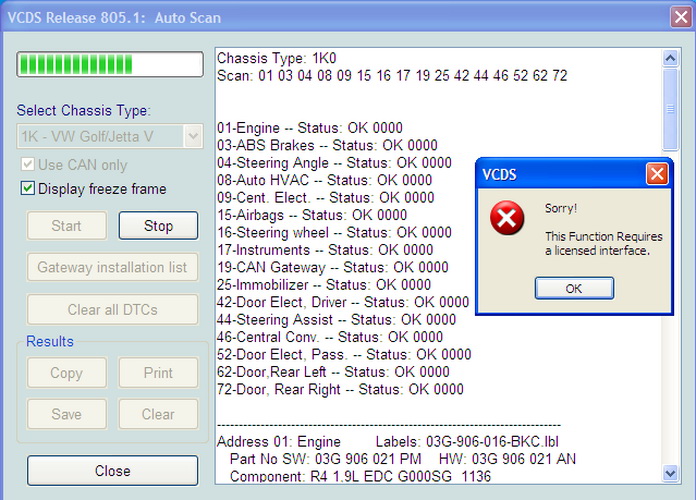Select the '01-Engine -- Status: OK 0000' line
The image size is (696, 500).
point(310,128)
